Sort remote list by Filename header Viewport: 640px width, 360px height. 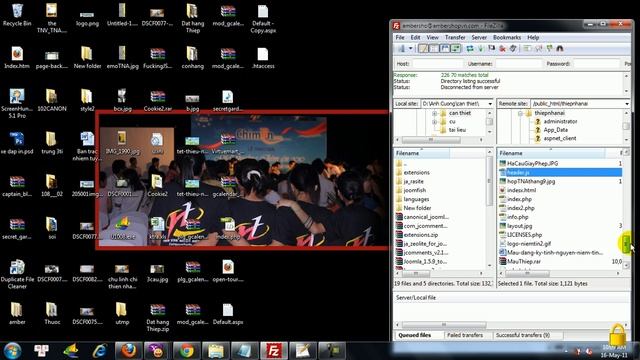tap(551, 153)
